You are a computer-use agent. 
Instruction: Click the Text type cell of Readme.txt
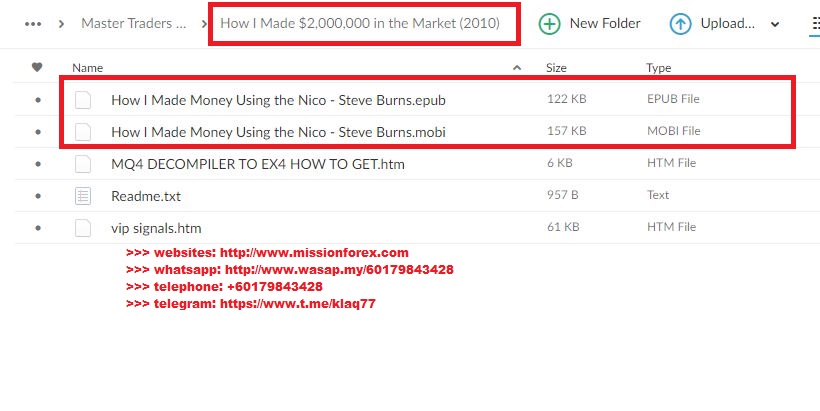pos(658,195)
